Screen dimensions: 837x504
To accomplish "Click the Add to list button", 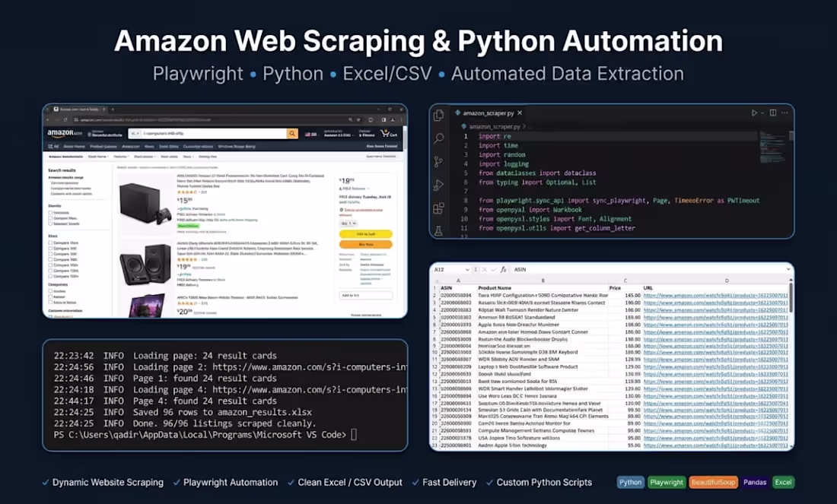I will (366, 295).
